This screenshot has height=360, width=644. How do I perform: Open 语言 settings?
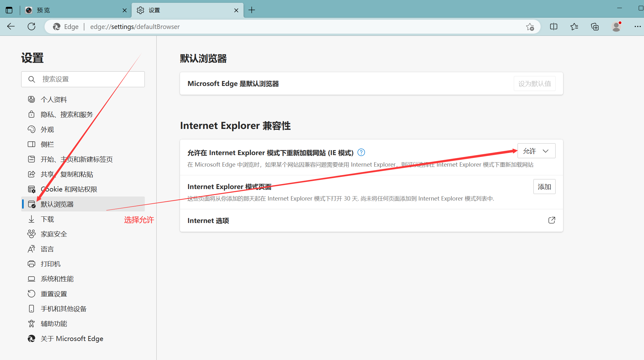(x=83, y=249)
